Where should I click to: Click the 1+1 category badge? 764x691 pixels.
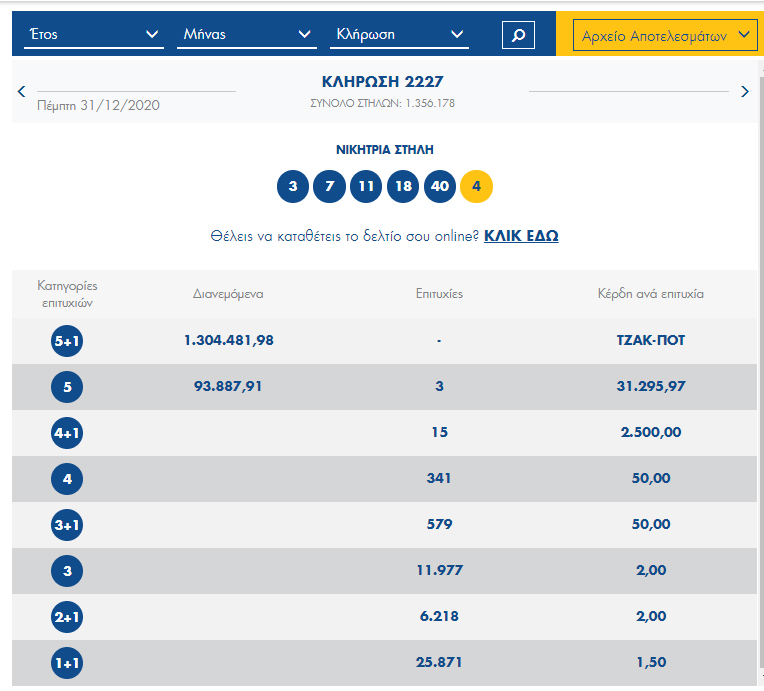click(x=67, y=663)
